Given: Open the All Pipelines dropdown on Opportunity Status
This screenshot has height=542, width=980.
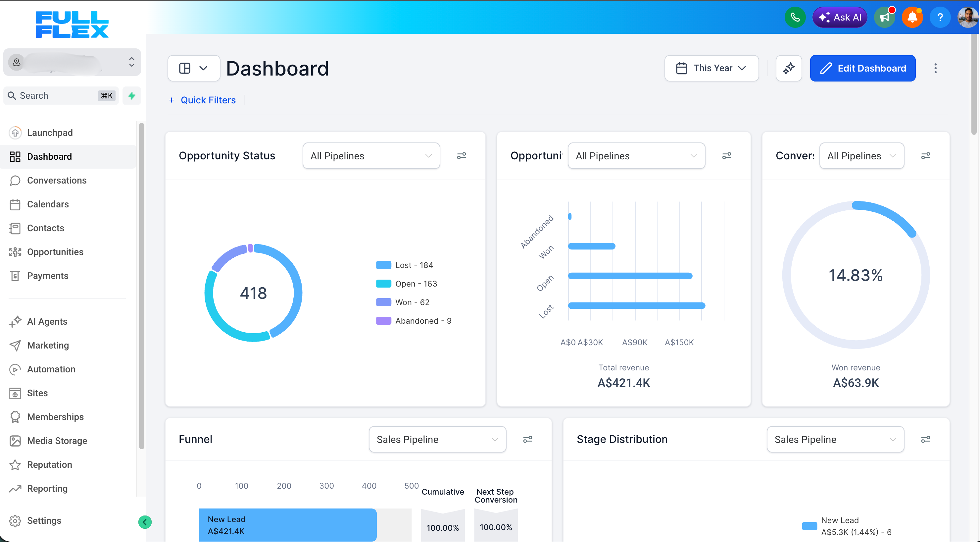Looking at the screenshot, I should tap(371, 156).
